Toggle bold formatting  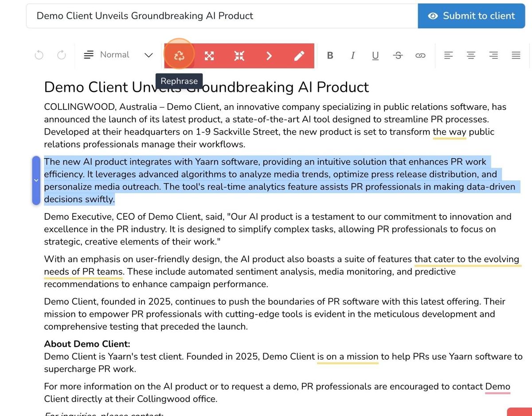coord(330,55)
